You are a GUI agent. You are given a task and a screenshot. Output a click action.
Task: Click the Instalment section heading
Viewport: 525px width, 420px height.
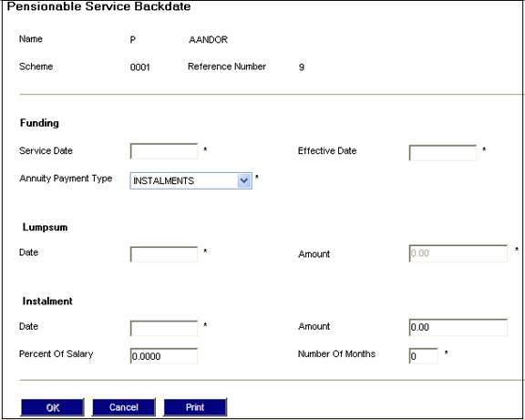pos(47,302)
